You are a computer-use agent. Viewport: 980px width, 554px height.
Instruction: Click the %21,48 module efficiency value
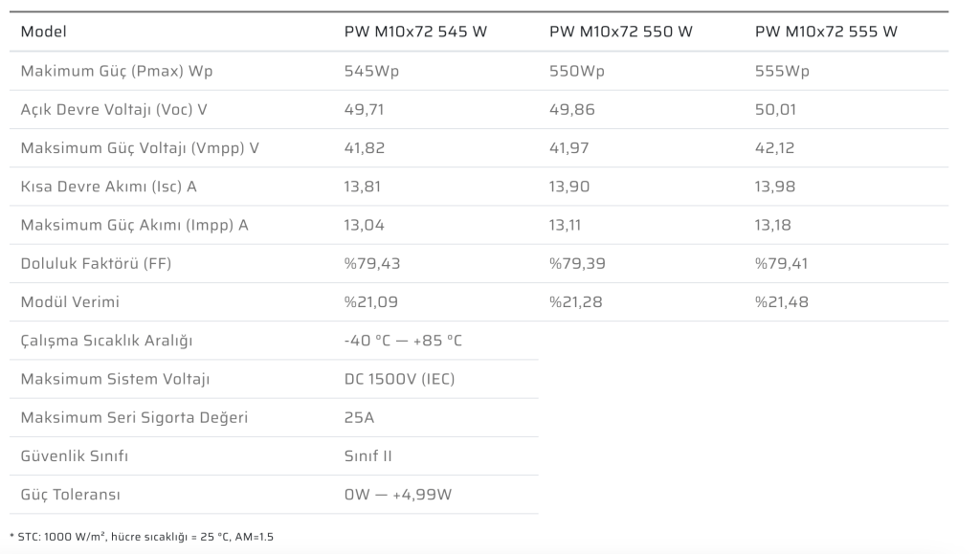[782, 301]
